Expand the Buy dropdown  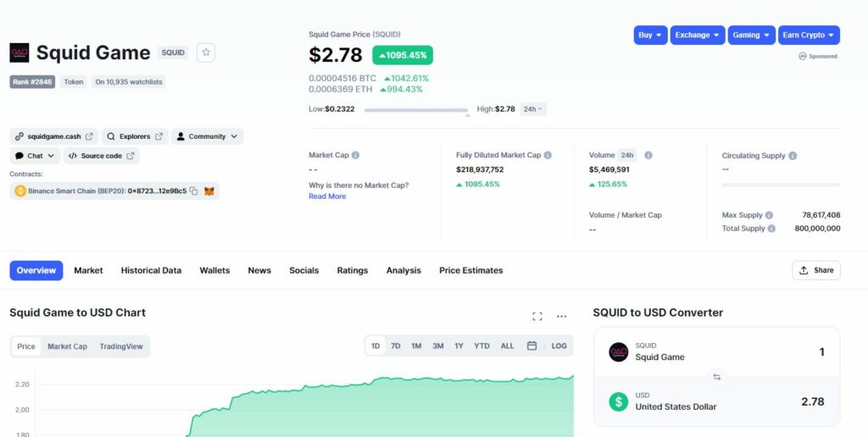(x=650, y=36)
